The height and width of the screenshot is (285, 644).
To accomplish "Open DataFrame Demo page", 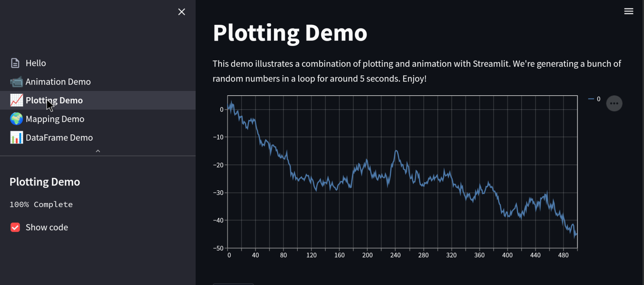I will click(59, 137).
